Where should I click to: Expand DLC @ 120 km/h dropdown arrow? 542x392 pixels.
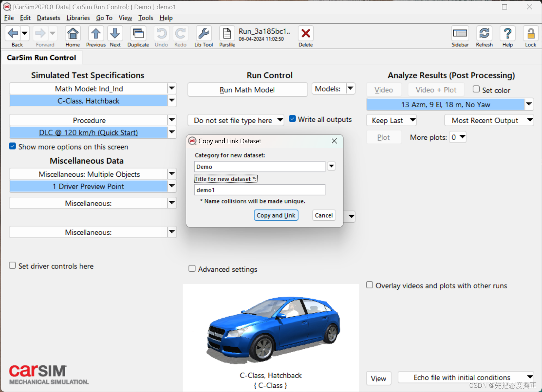172,132
